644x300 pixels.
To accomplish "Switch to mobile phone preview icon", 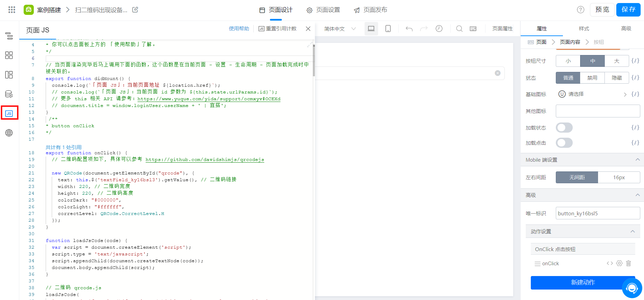I will tap(388, 29).
